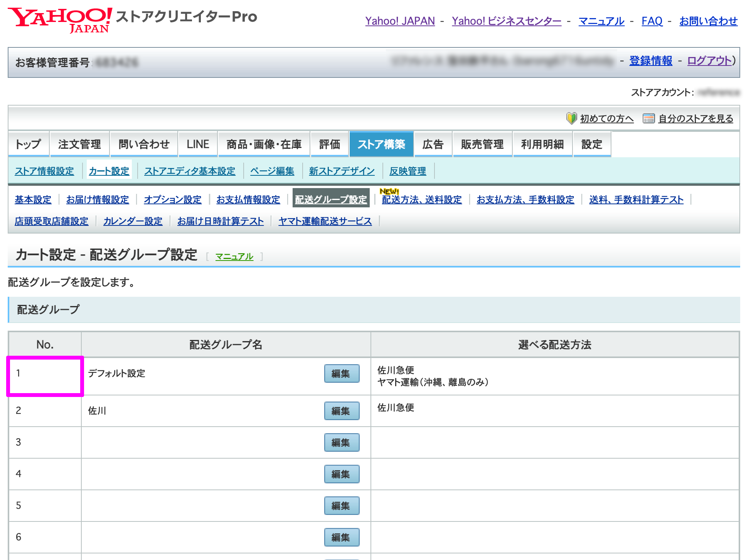Select the ストア構築 tab
The height and width of the screenshot is (560, 756).
[381, 144]
